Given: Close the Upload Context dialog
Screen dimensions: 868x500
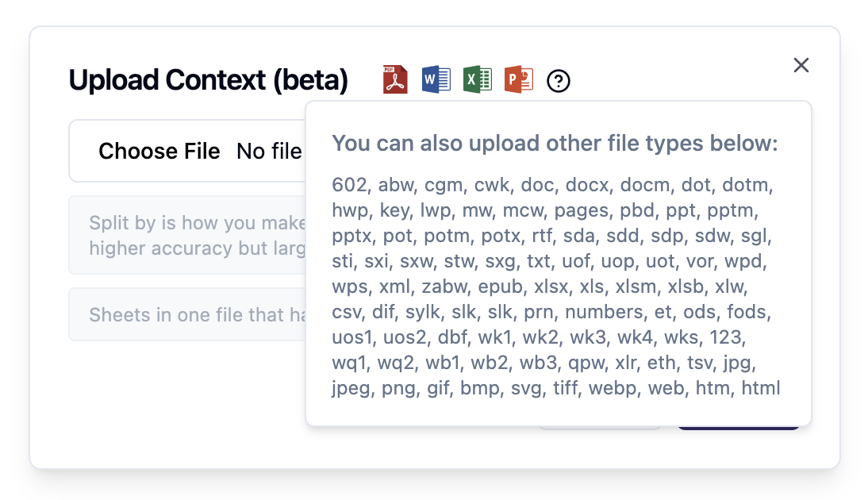Looking at the screenshot, I should click(801, 65).
